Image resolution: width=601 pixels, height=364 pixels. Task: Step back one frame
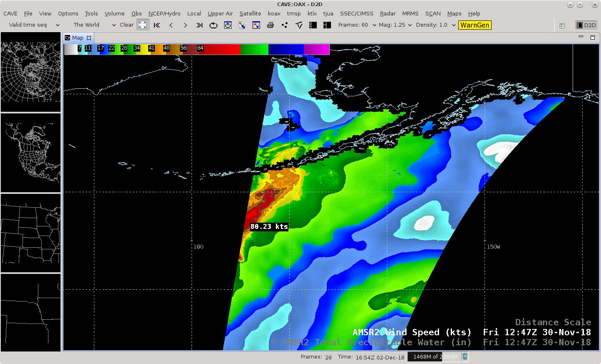pyautogui.click(x=171, y=25)
